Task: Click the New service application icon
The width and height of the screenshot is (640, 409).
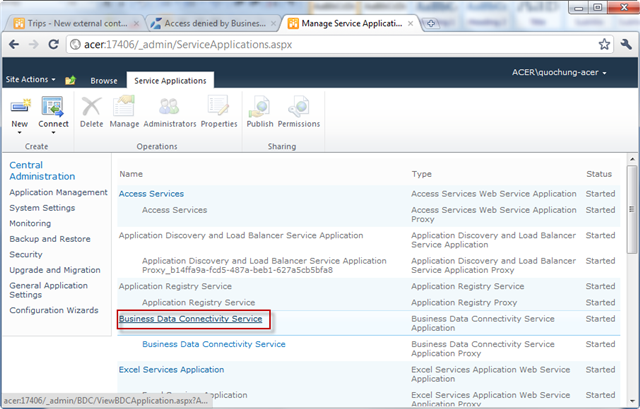Action: tap(20, 107)
